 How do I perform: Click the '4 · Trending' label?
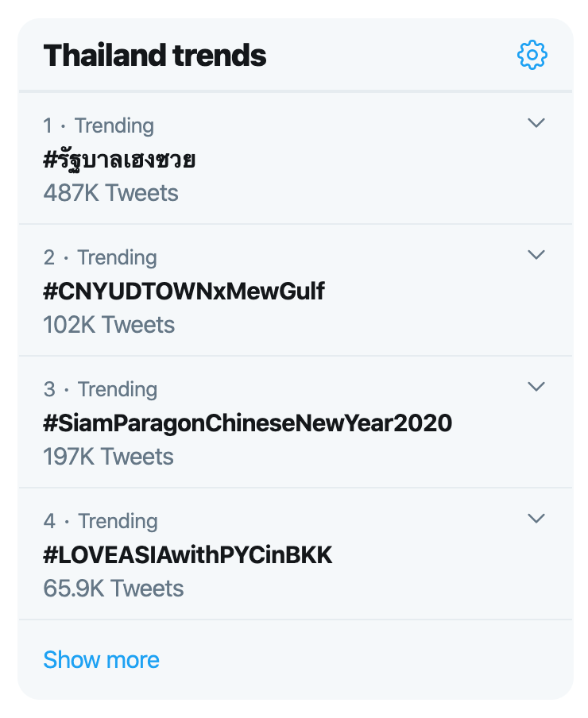click(100, 521)
